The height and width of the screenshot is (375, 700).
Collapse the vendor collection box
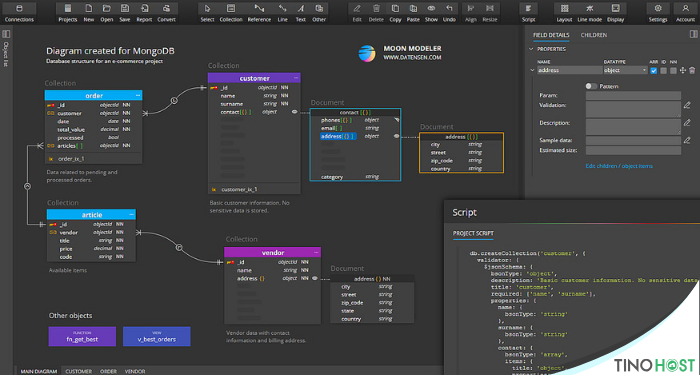[316, 253]
